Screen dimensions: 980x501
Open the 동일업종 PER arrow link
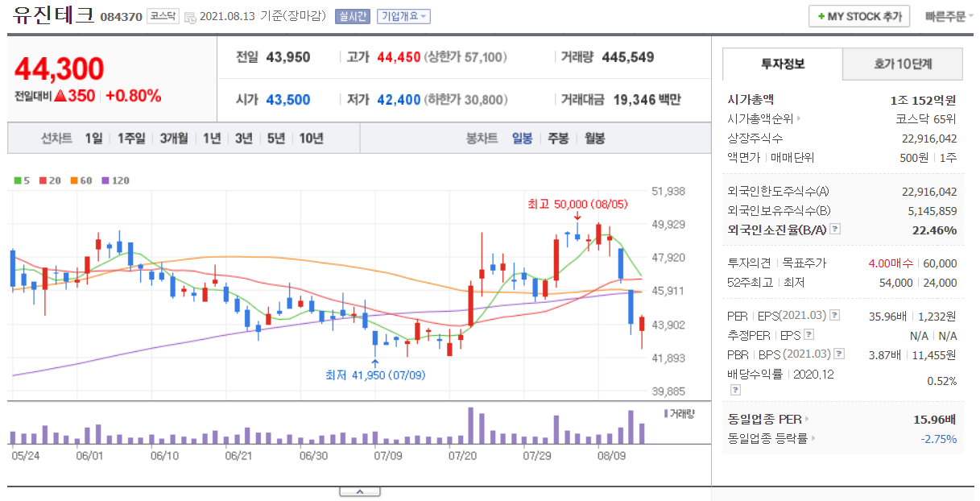(768, 419)
